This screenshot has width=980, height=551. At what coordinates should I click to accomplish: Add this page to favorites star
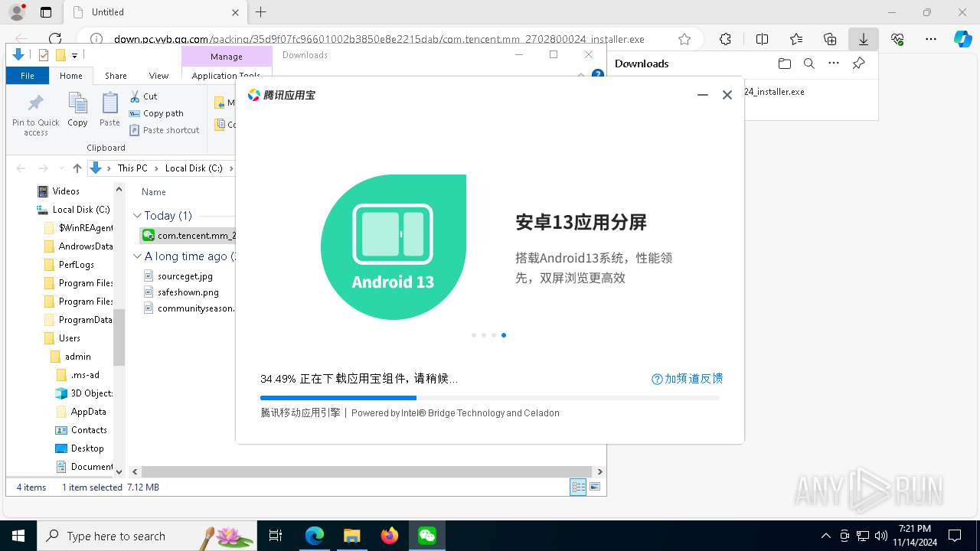684,39
